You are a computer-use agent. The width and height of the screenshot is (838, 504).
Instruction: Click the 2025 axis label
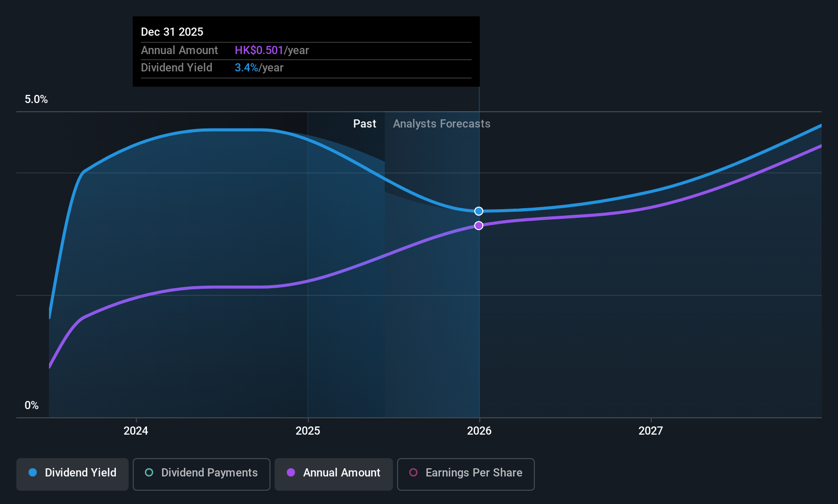click(x=308, y=431)
